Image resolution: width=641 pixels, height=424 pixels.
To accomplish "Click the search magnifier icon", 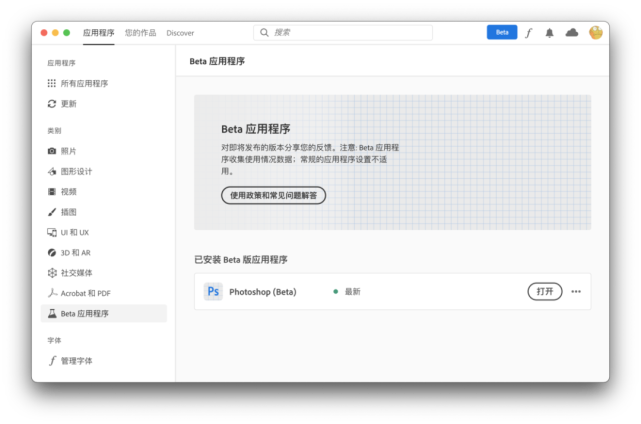I will [x=264, y=32].
